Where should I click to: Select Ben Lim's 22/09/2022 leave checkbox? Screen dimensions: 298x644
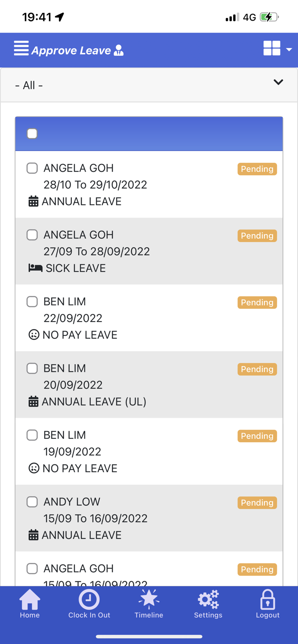pos(32,301)
